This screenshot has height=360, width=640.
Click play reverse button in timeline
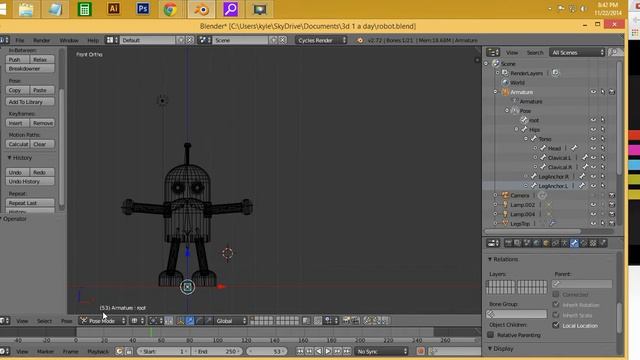319,351
